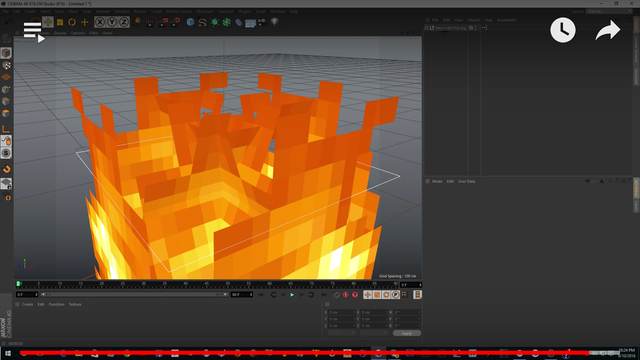Add a Camera object
640x360 pixels.
click(262, 22)
